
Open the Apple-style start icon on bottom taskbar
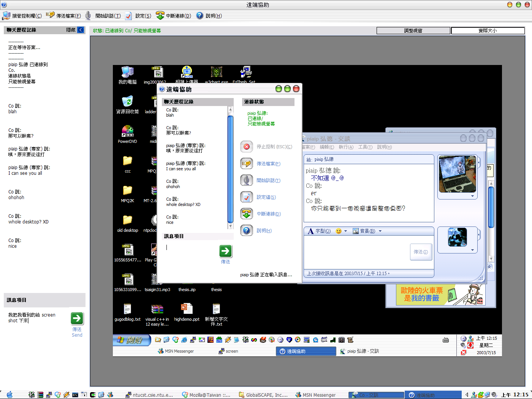click(x=10, y=395)
